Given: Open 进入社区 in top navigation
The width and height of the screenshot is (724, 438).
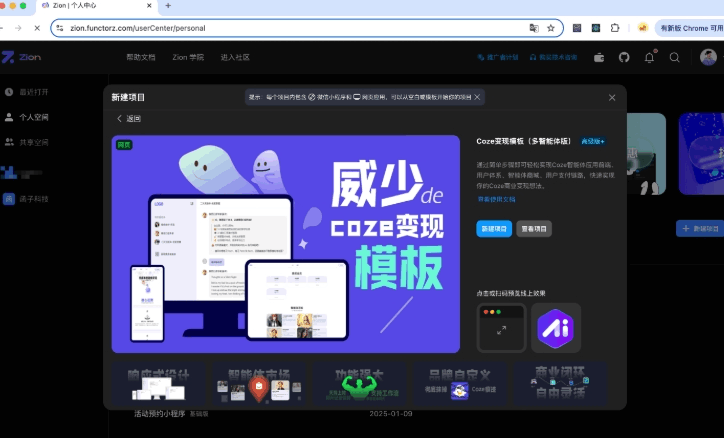Looking at the screenshot, I should coord(235,57).
